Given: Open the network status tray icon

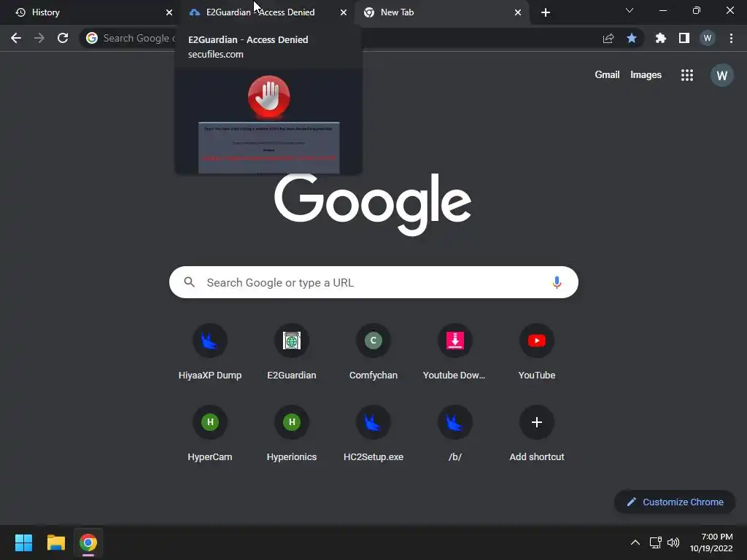Looking at the screenshot, I should tap(656, 542).
